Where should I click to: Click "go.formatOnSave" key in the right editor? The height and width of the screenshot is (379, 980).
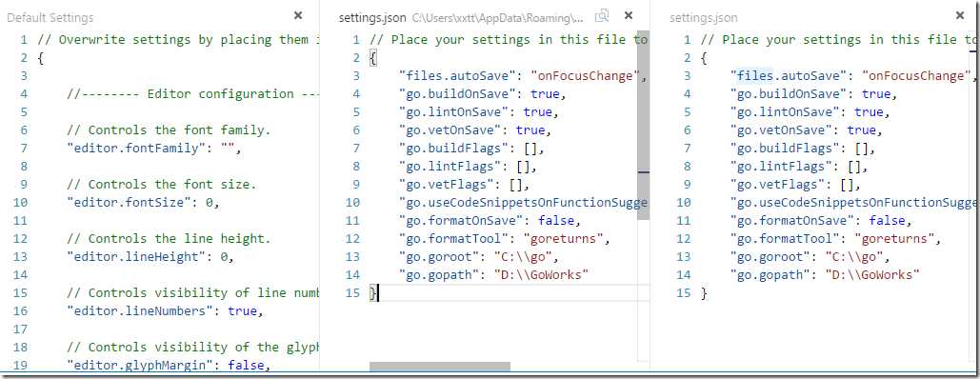pyautogui.click(x=792, y=221)
